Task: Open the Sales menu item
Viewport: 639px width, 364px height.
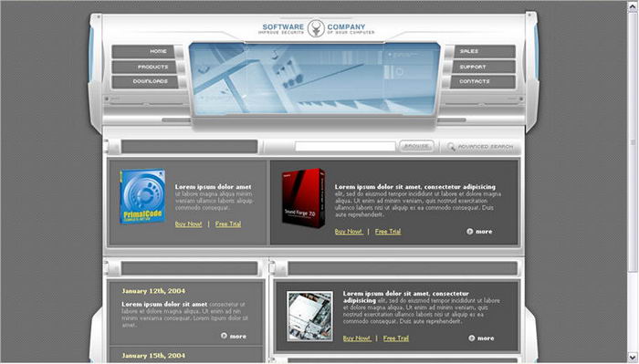Action: [485, 51]
